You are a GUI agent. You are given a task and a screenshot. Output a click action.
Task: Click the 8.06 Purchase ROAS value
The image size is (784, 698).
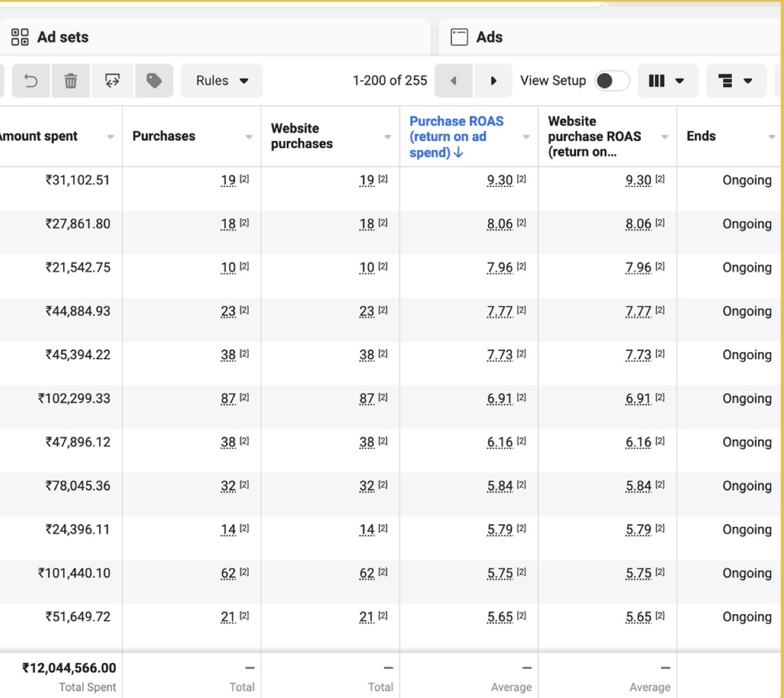coord(500,224)
